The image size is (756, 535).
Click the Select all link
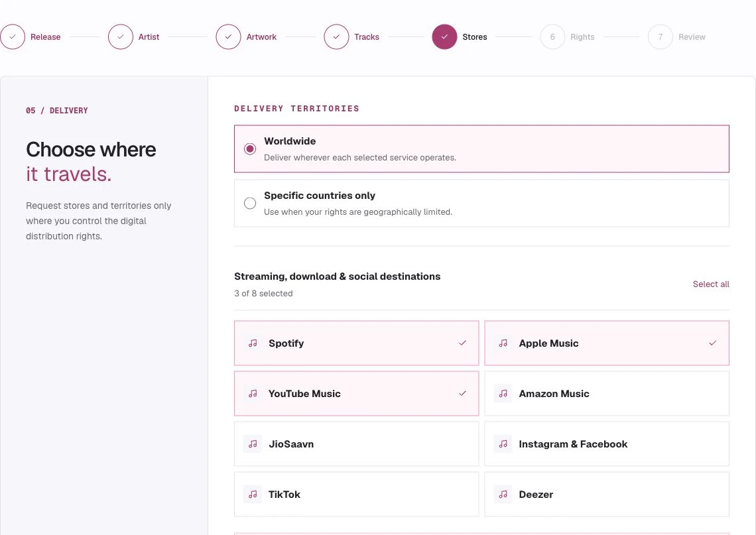point(711,284)
